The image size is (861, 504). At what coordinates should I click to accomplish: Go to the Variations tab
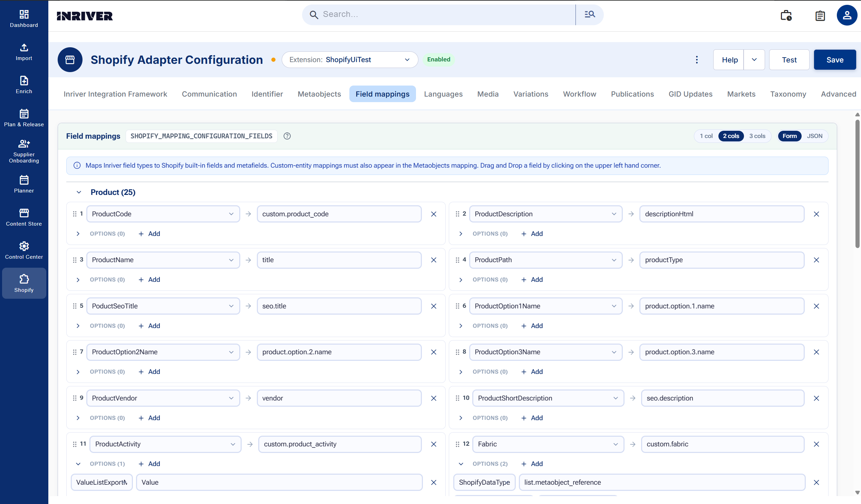(x=531, y=94)
